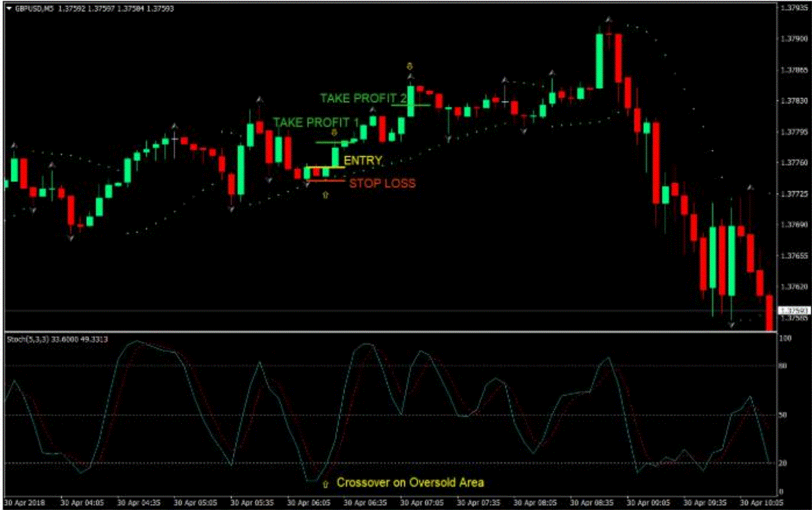Click the 'Crossover on Oversold Area' annotation text

pyautogui.click(x=410, y=482)
